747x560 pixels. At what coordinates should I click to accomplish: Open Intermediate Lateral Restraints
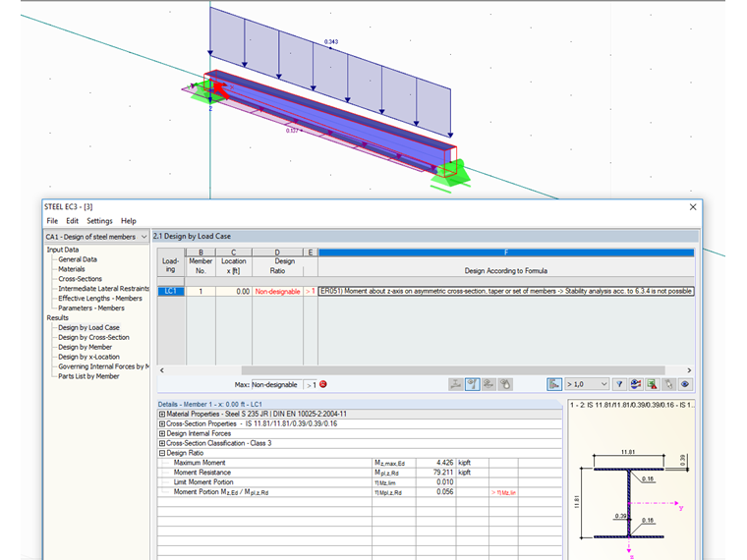pos(103,289)
